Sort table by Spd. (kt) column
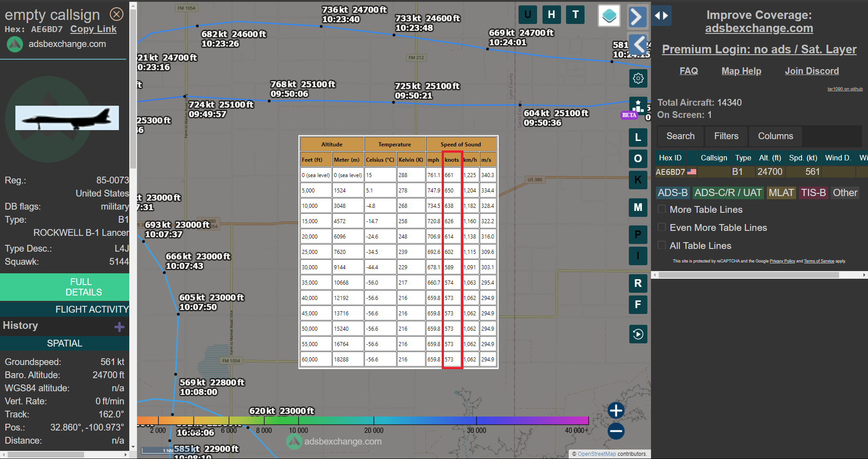 pyautogui.click(x=803, y=158)
